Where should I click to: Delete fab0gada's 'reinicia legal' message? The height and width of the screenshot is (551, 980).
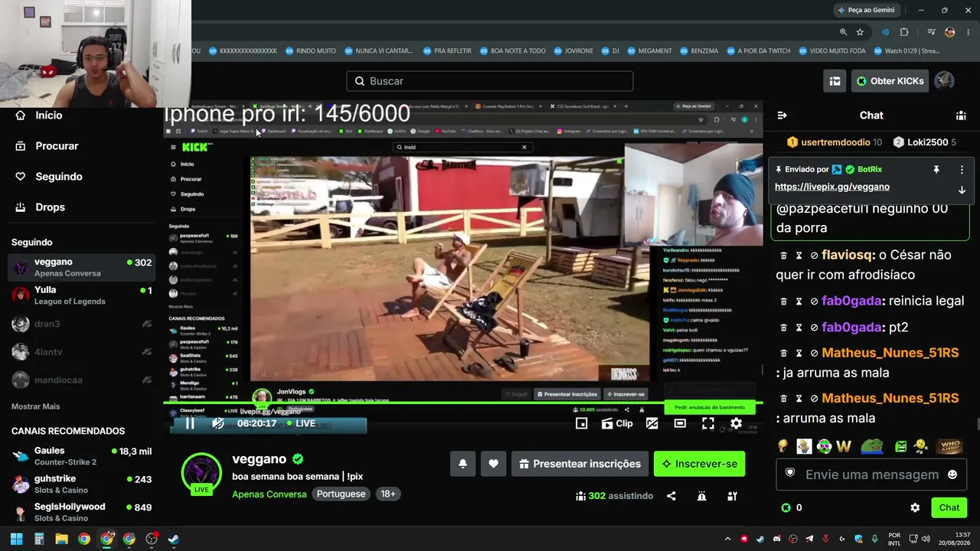pos(783,302)
